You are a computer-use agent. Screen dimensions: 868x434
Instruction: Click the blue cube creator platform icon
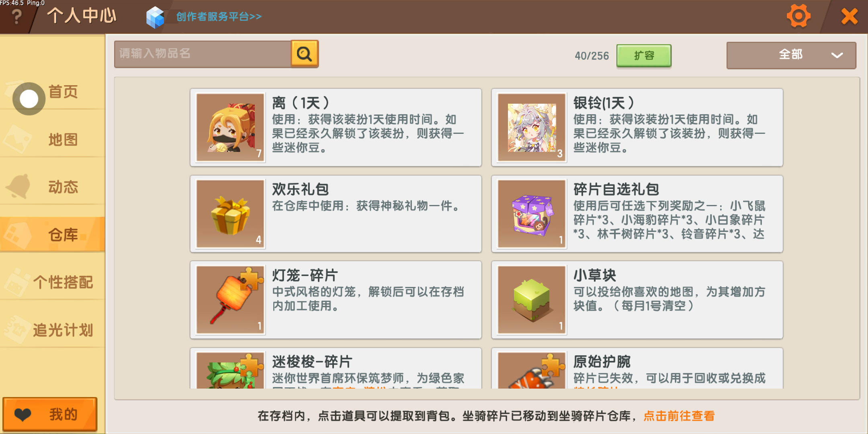(155, 17)
